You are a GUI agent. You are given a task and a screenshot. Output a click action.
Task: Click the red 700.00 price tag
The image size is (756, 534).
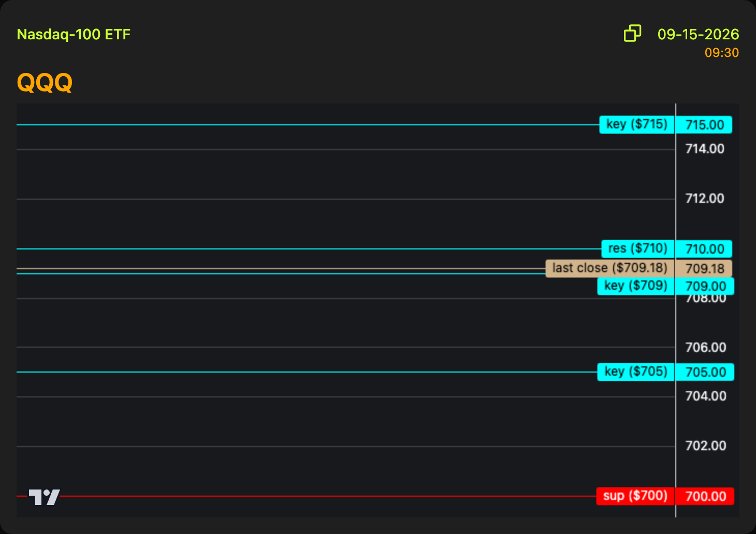click(x=705, y=496)
